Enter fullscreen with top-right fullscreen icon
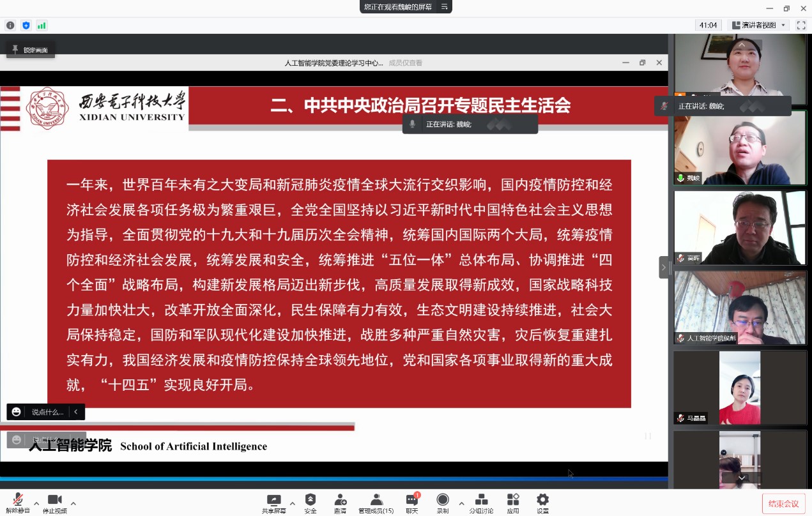 click(801, 25)
